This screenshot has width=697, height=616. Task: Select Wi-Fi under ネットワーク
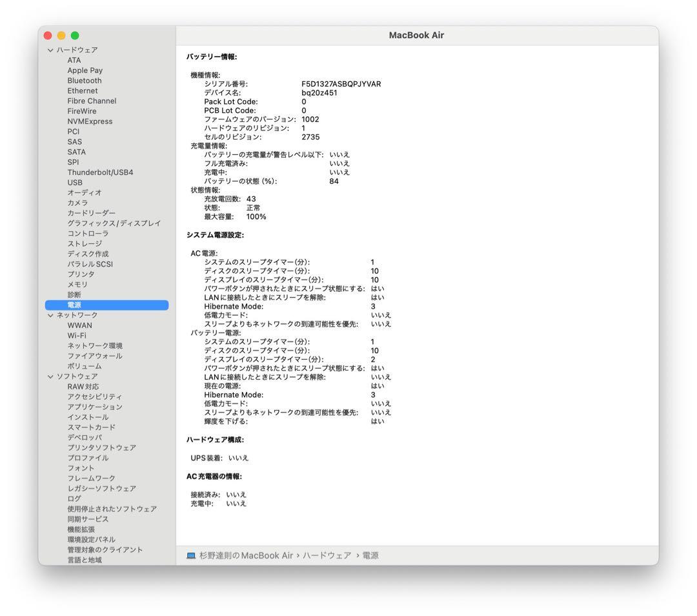77,335
